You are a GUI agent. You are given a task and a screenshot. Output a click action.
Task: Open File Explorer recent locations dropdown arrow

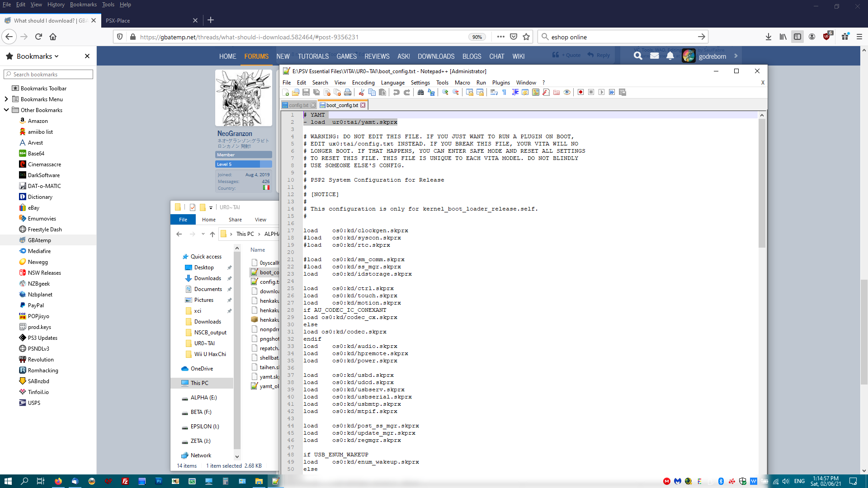click(203, 234)
